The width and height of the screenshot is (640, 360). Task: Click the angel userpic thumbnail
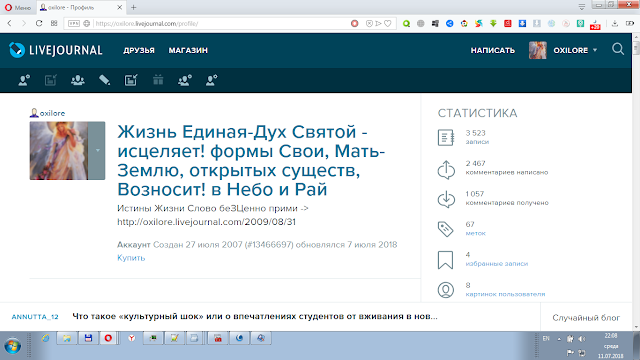(x=59, y=151)
